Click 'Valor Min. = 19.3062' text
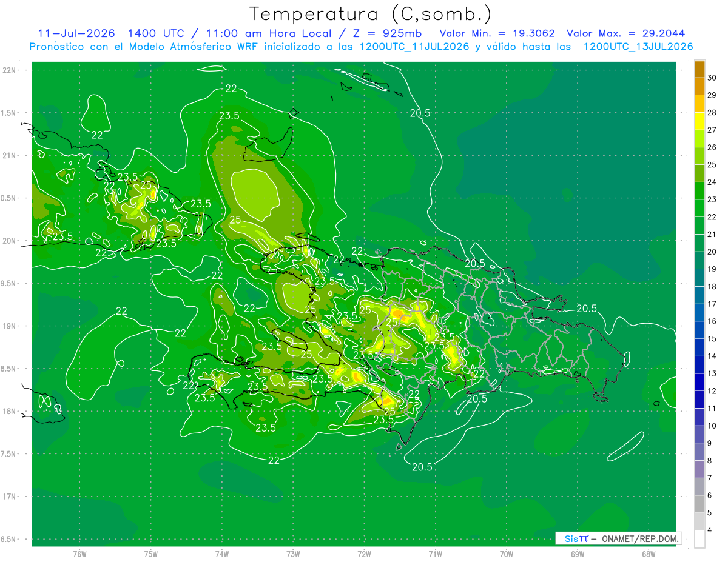This screenshot has height=562, width=728. pyautogui.click(x=497, y=33)
